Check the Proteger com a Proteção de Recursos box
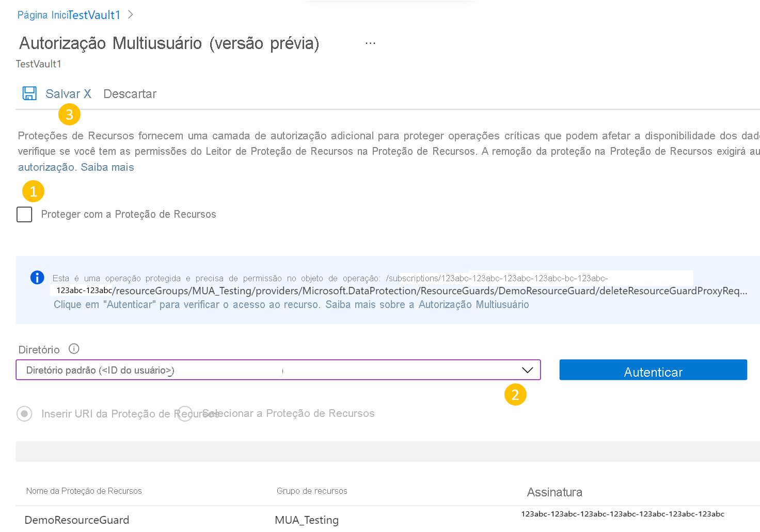760x532 pixels. pos(24,214)
